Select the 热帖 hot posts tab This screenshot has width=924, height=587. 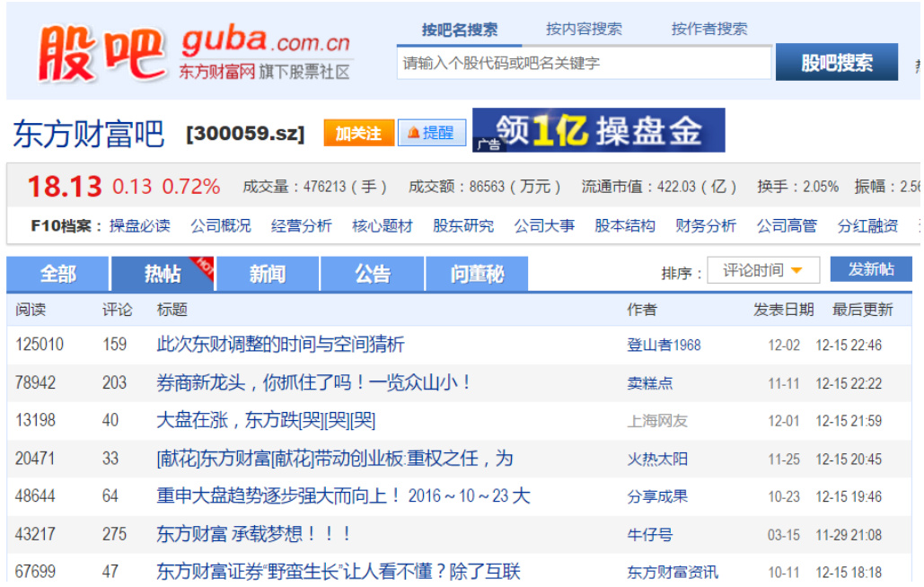163,274
